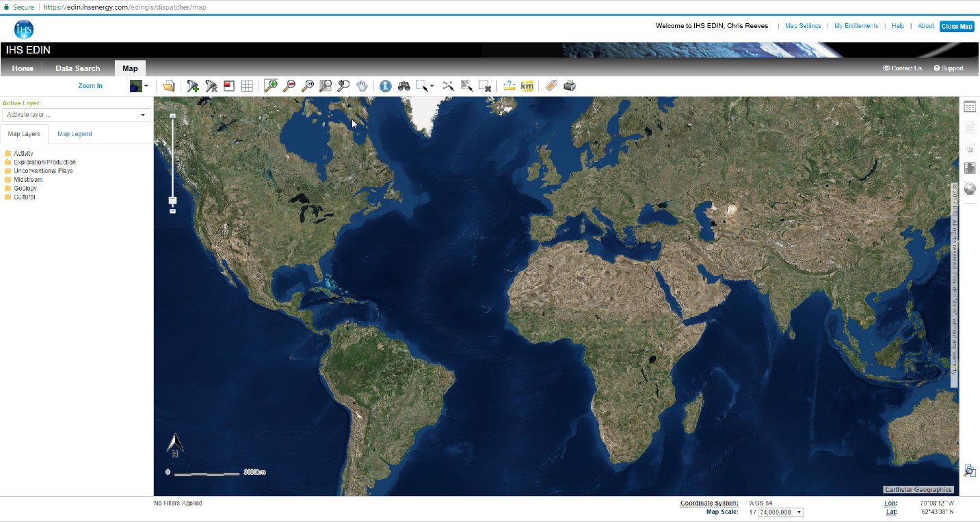Click the previous zoom magnifier icon
The width and height of the screenshot is (980, 522).
(x=343, y=86)
